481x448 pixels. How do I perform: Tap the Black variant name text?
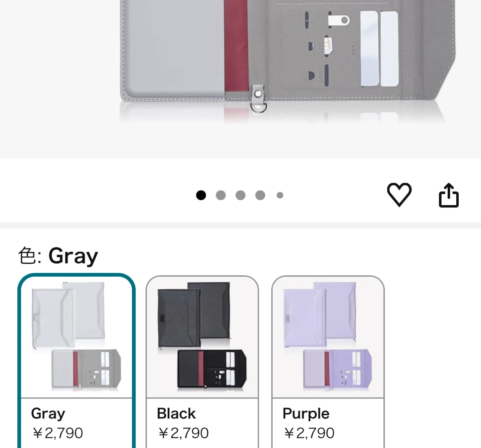(176, 414)
